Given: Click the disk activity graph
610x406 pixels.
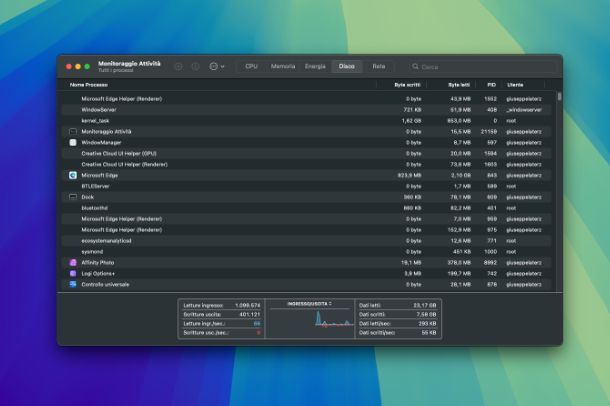Looking at the screenshot, I should tap(311, 319).
